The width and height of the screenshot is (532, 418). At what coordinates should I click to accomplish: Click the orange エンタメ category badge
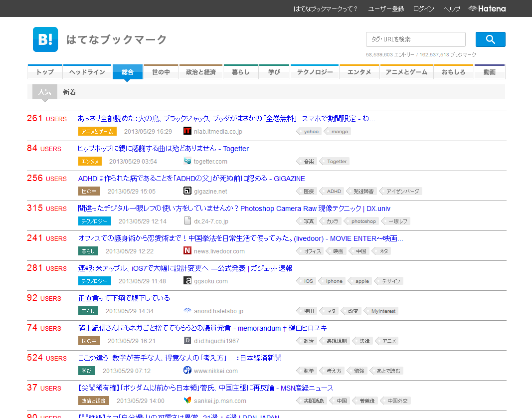click(x=90, y=161)
